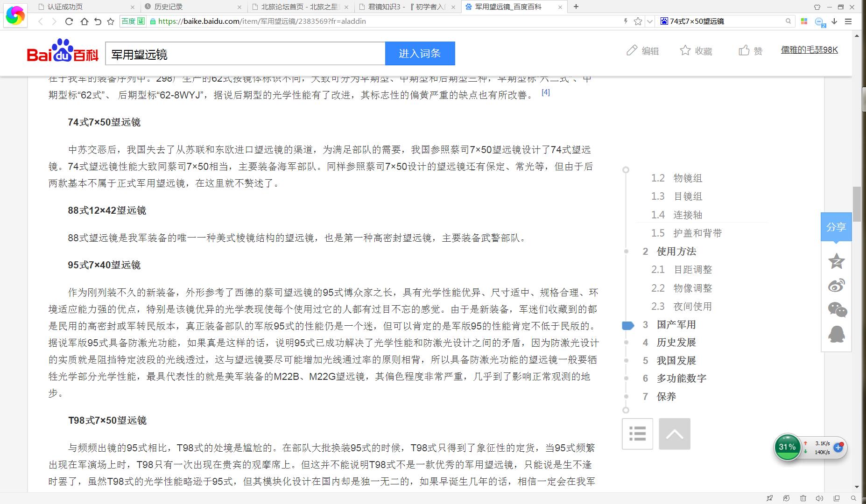Focus the Baike search input 军用望远镜

tap(245, 54)
